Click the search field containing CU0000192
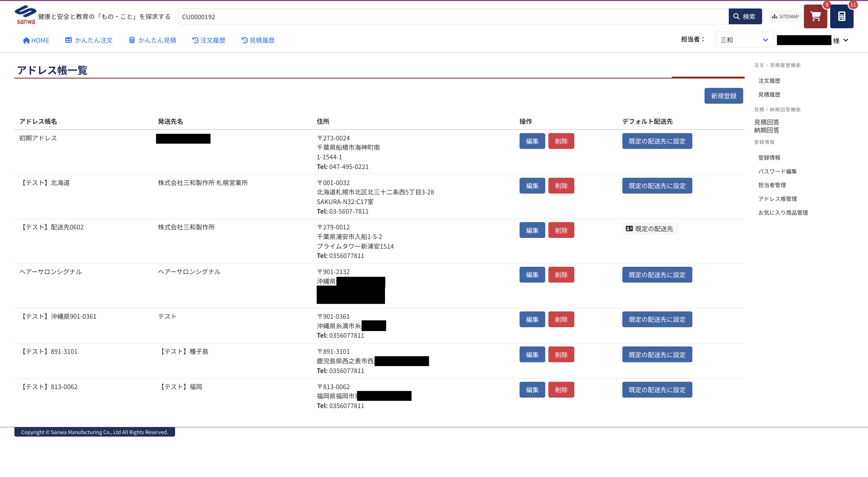 (452, 17)
